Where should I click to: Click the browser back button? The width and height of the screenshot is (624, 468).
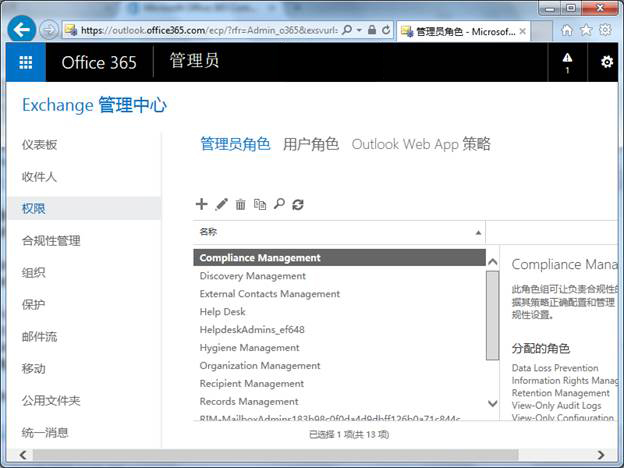(21, 29)
